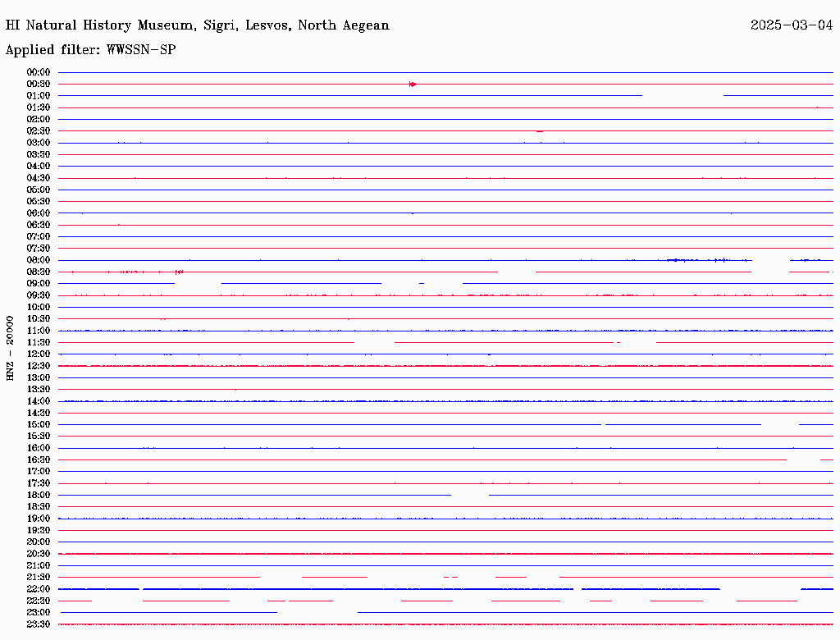Click the HNZ - 20000 axis label
Image resolution: width=840 pixels, height=640 pixels.
click(x=10, y=349)
